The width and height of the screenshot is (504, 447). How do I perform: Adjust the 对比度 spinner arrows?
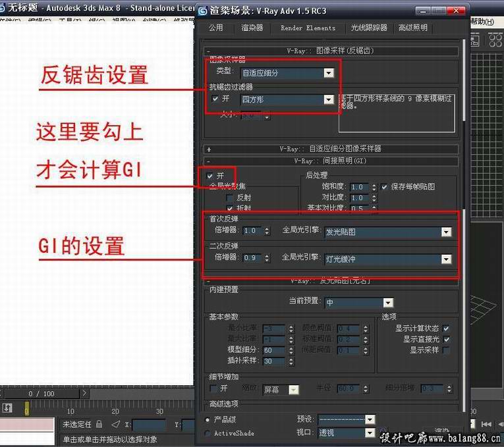click(x=374, y=197)
